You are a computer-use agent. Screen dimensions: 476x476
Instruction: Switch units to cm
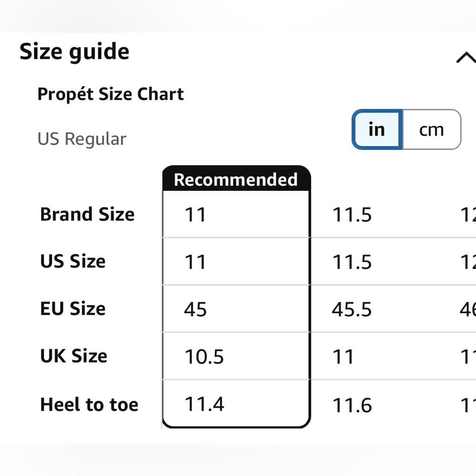(431, 129)
